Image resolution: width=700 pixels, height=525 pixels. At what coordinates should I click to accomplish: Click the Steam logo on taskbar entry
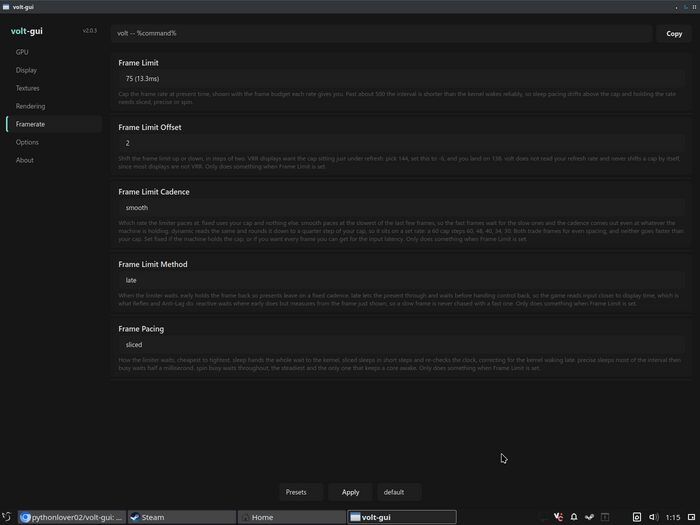click(x=134, y=517)
